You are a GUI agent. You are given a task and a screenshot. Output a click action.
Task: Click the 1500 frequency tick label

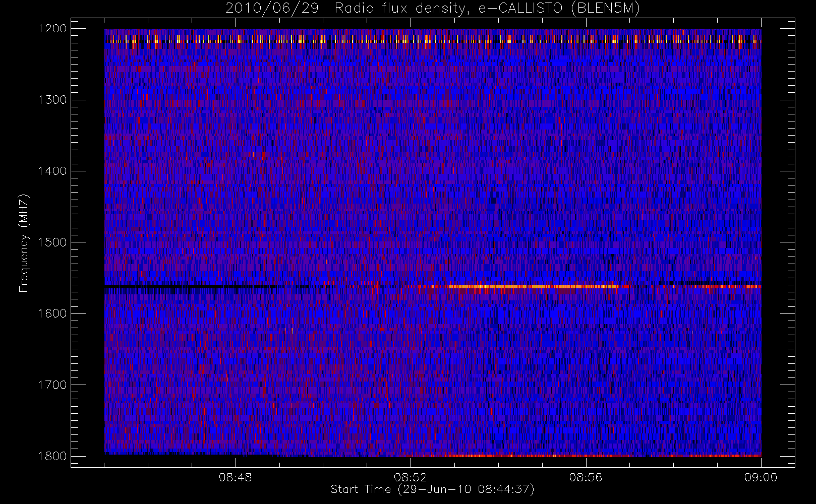(52, 242)
